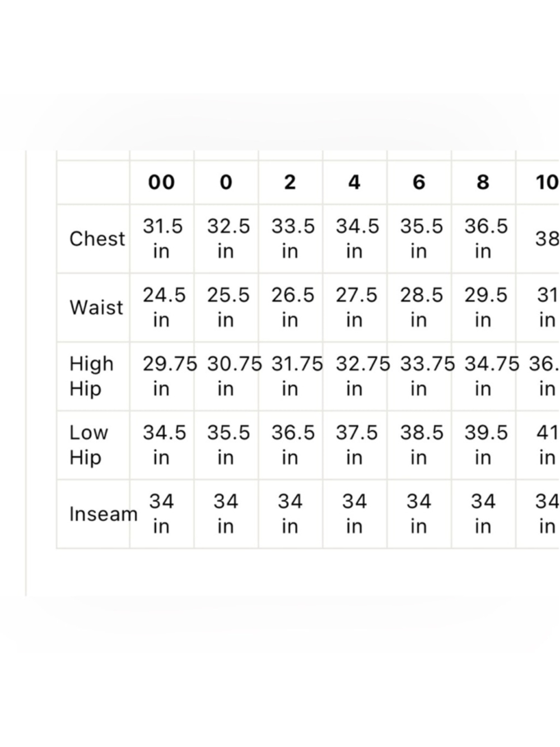Screen dimensions: 560x747
Task: Select the size 00 column header
Action: (x=161, y=182)
